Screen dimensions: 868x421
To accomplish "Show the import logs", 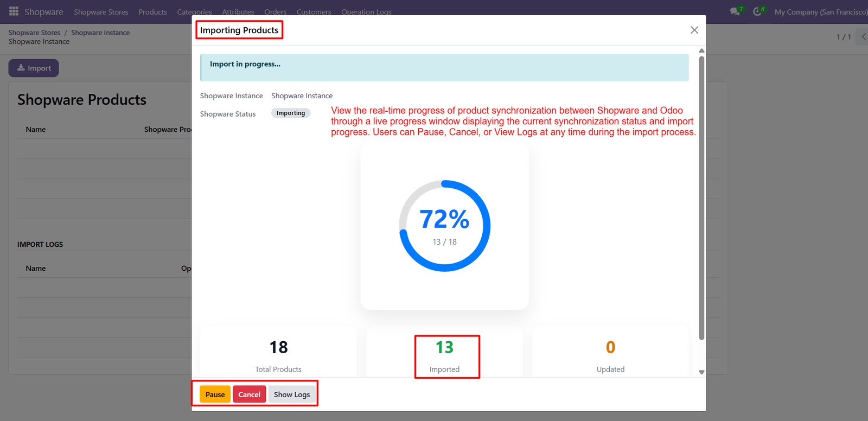I will coord(292,394).
